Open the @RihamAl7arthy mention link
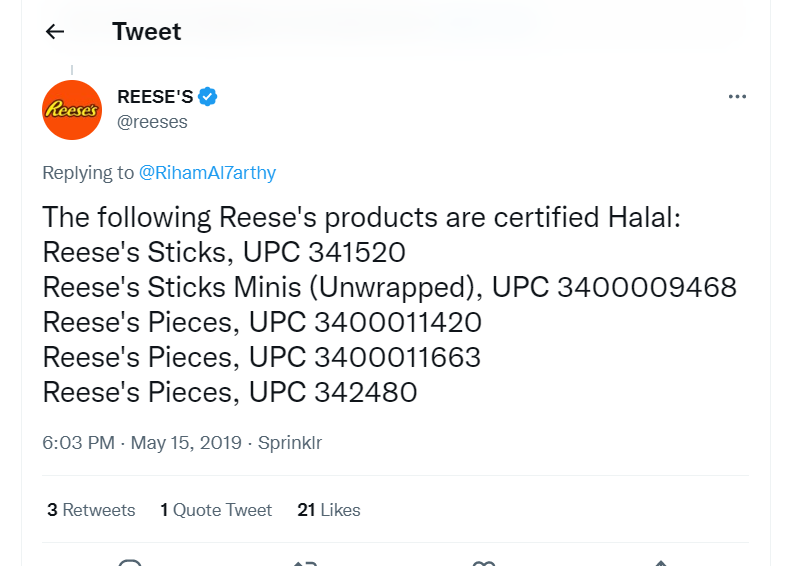Image resolution: width=792 pixels, height=566 pixels. click(207, 173)
